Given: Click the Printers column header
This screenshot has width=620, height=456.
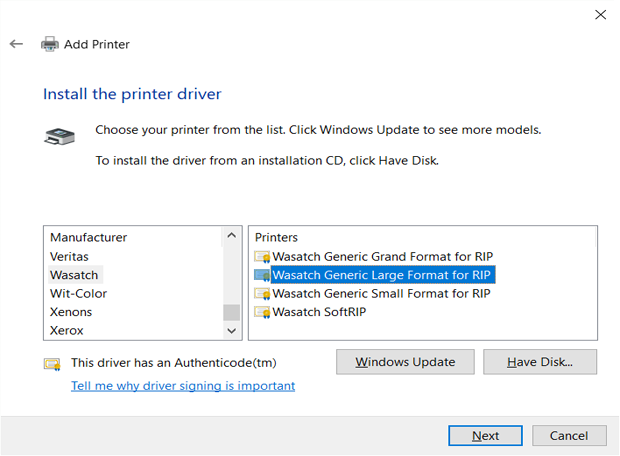Looking at the screenshot, I should 276,237.
